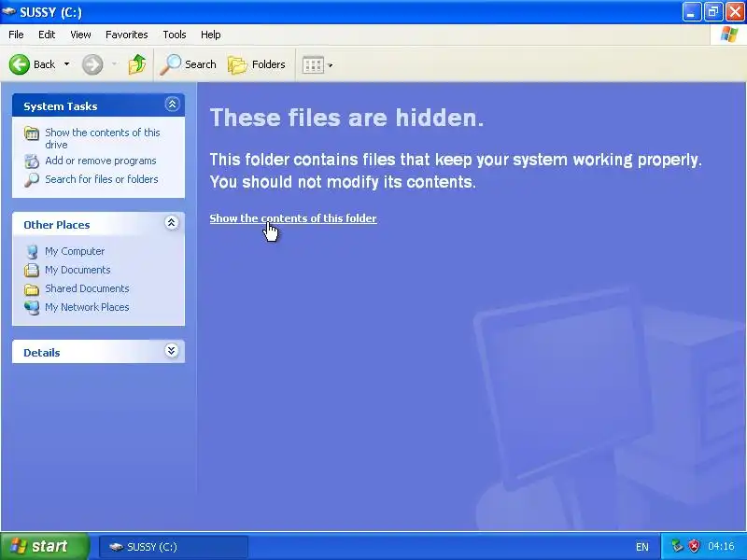Click Show the contents of this folder
Viewport: 747px width, 560px height.
pos(293,218)
